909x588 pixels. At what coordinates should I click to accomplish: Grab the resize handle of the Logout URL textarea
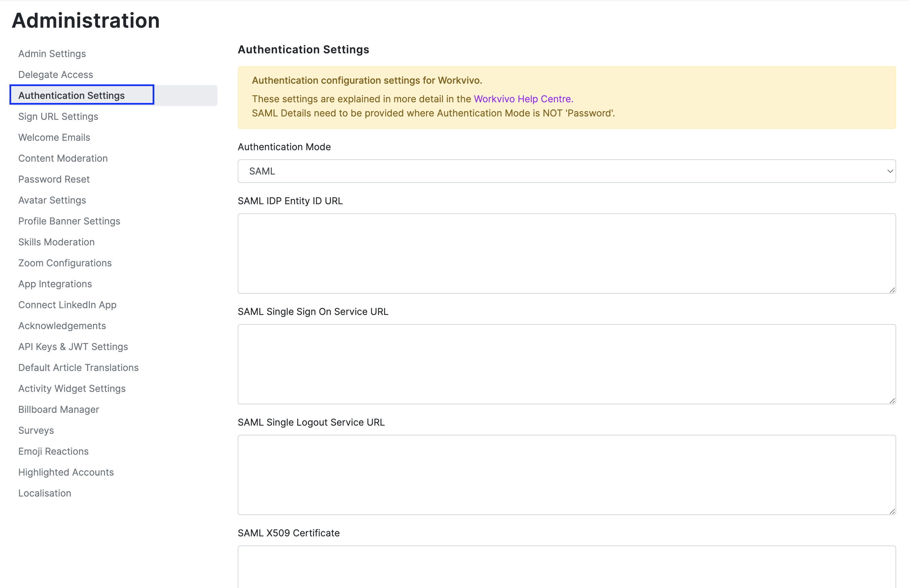(892, 511)
